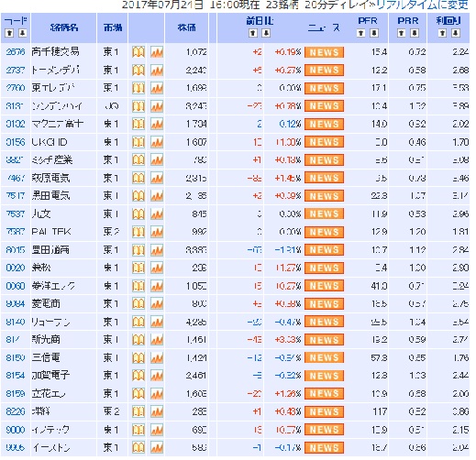View NEWS for 黒田電気 row
The image size is (476, 460).
(324, 196)
